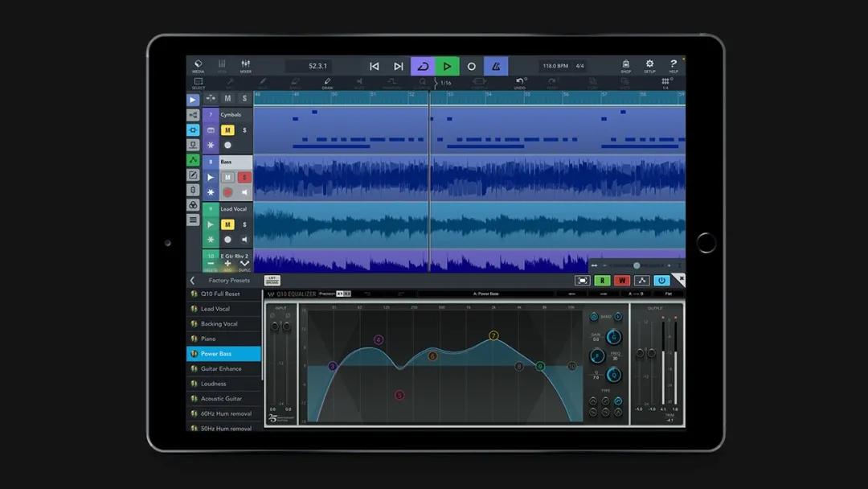Viewport: 868px width, 489px height.
Task: Toggle the plugin power bypass button
Action: [x=661, y=281]
